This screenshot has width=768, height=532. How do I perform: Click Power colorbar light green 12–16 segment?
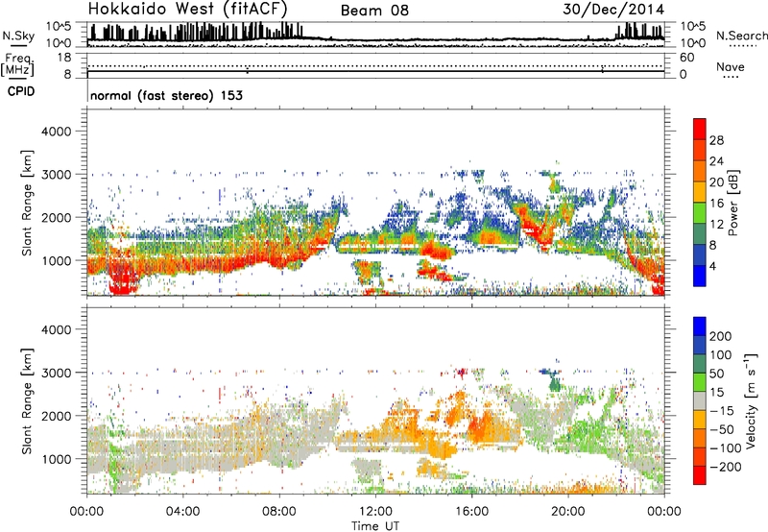point(700,213)
